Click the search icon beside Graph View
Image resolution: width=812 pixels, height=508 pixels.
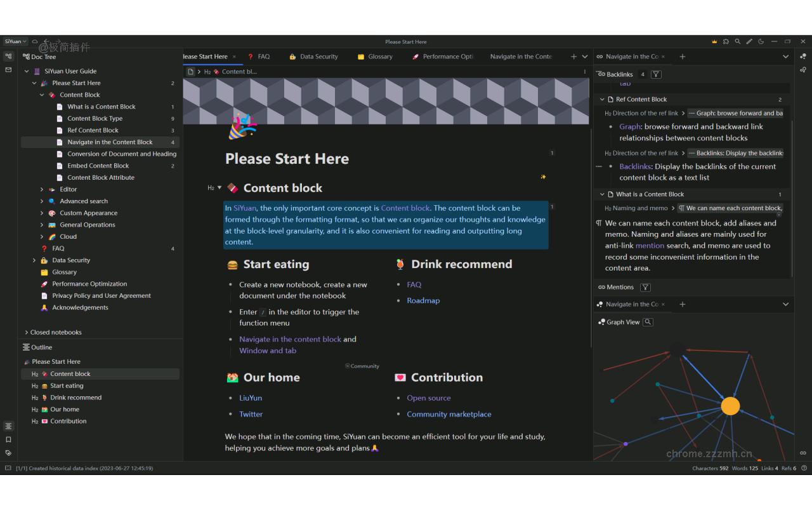(648, 322)
